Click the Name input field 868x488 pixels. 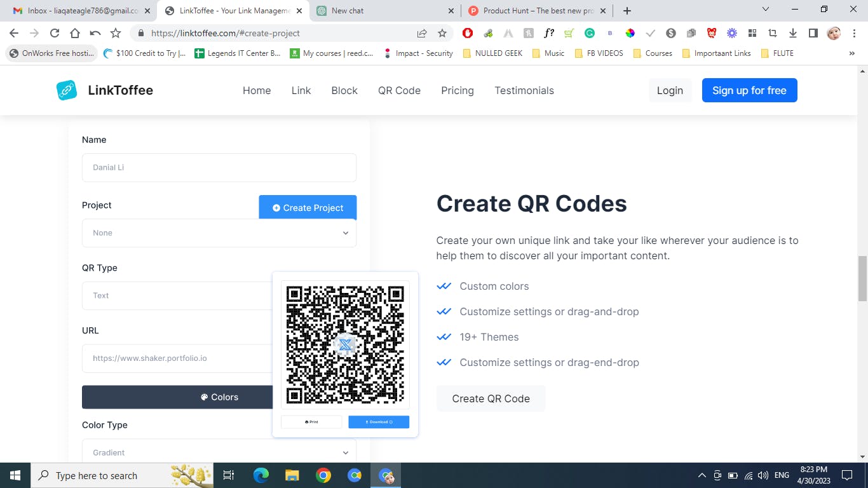[x=219, y=168]
